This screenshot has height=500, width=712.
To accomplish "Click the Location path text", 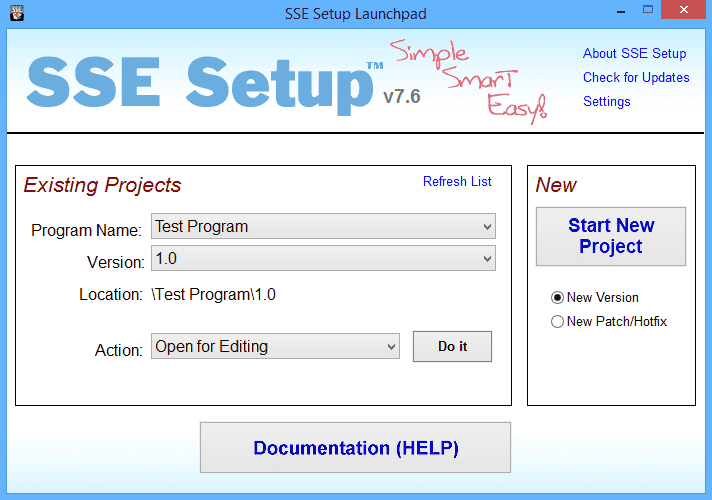I will pos(213,294).
